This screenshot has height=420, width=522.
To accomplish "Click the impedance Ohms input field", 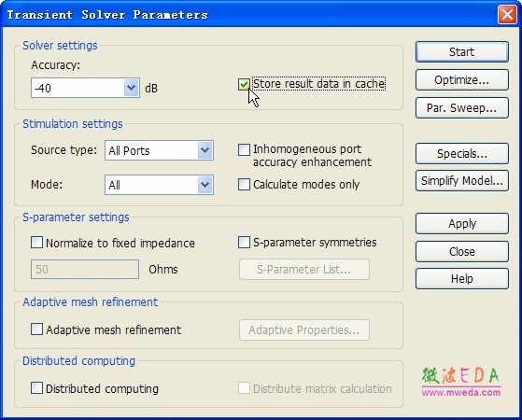I will (85, 269).
